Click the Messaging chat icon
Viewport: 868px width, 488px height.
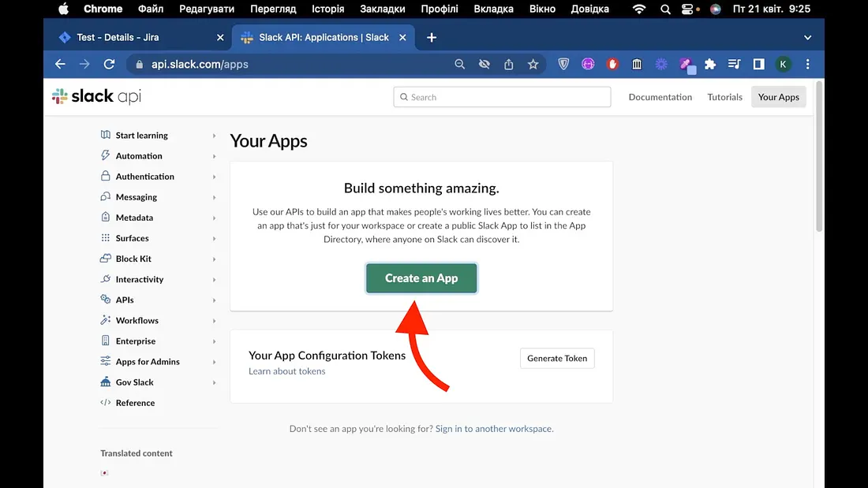(x=105, y=196)
